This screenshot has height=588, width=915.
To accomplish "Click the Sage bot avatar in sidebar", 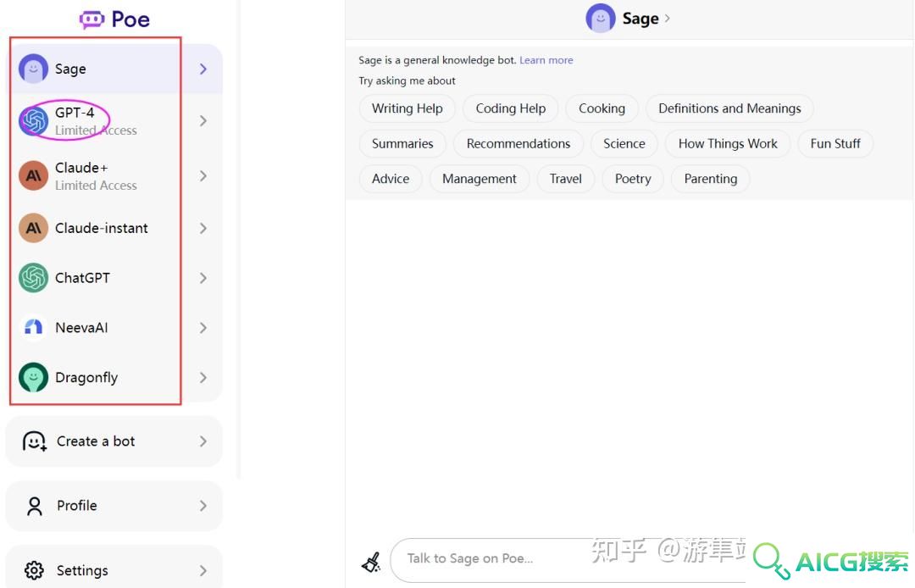I will click(33, 69).
